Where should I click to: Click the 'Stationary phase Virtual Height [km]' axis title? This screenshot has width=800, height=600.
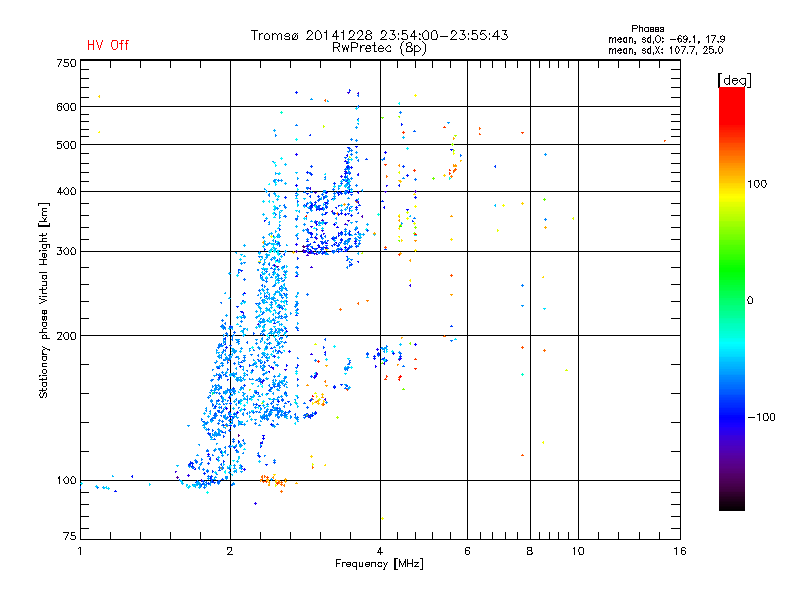pyautogui.click(x=44, y=301)
